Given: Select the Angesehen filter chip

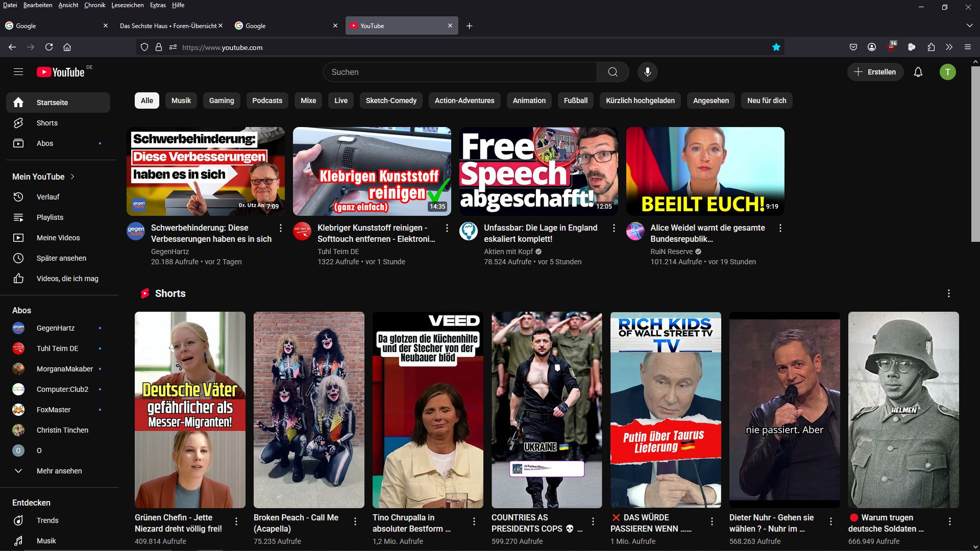Looking at the screenshot, I should (x=711, y=101).
